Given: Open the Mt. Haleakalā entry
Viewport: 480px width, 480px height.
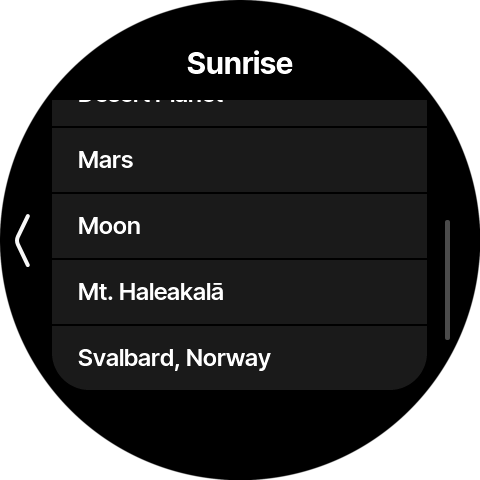Looking at the screenshot, I should 239,292.
